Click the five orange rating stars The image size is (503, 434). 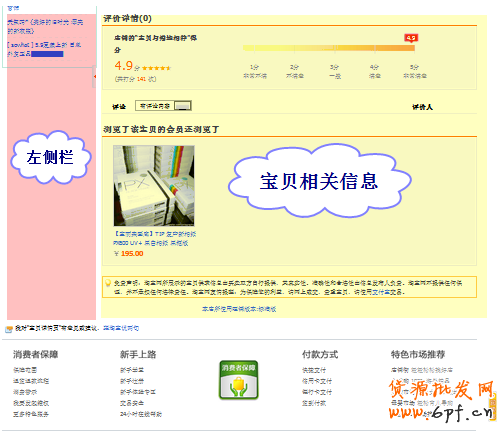tap(156, 68)
